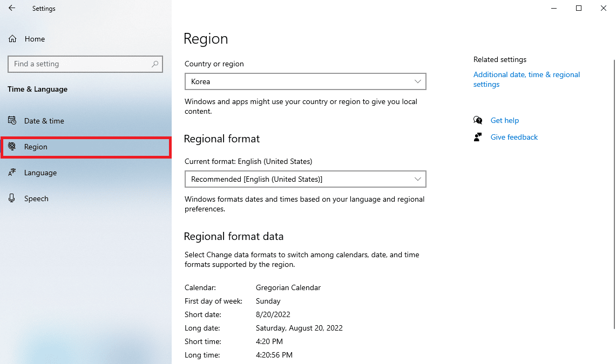Screen dimensions: 616x364
Task: Go to the Speech settings page
Action: tap(36, 198)
